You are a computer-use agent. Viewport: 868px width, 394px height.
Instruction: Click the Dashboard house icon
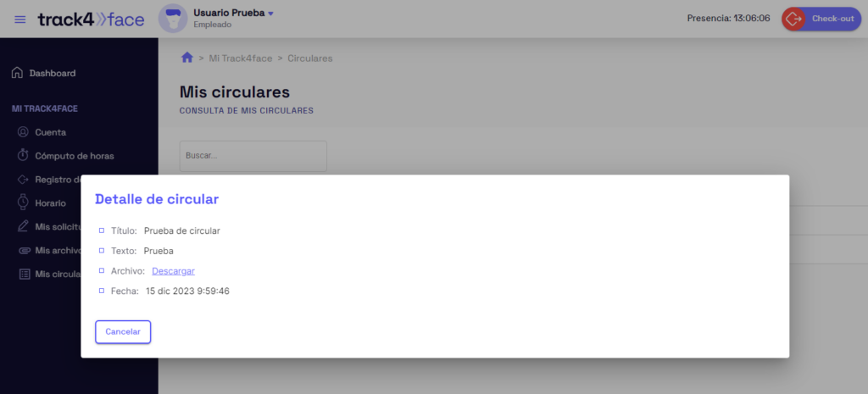tap(18, 73)
